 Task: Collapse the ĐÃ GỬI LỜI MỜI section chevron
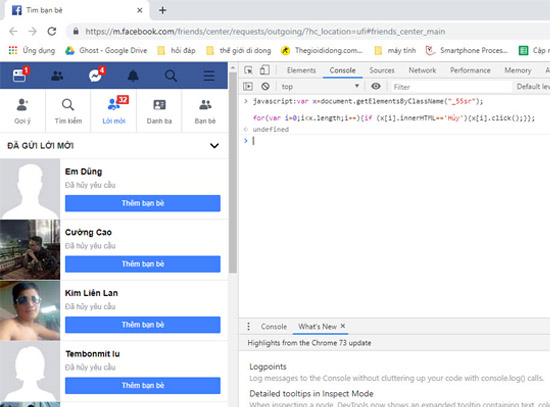pos(214,146)
